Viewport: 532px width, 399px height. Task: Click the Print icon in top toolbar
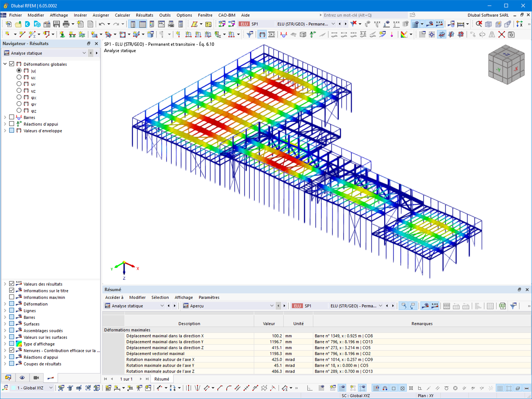(66, 24)
